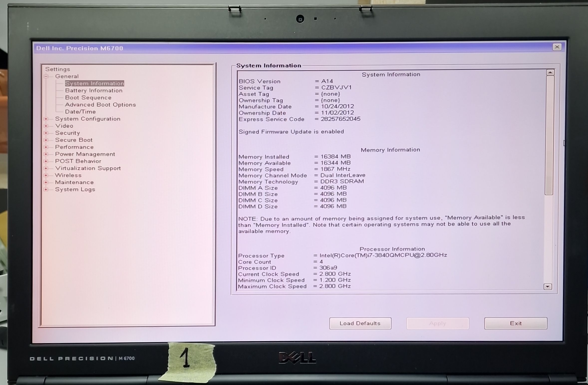
Task: Expand the Security node
Action: coord(46,133)
